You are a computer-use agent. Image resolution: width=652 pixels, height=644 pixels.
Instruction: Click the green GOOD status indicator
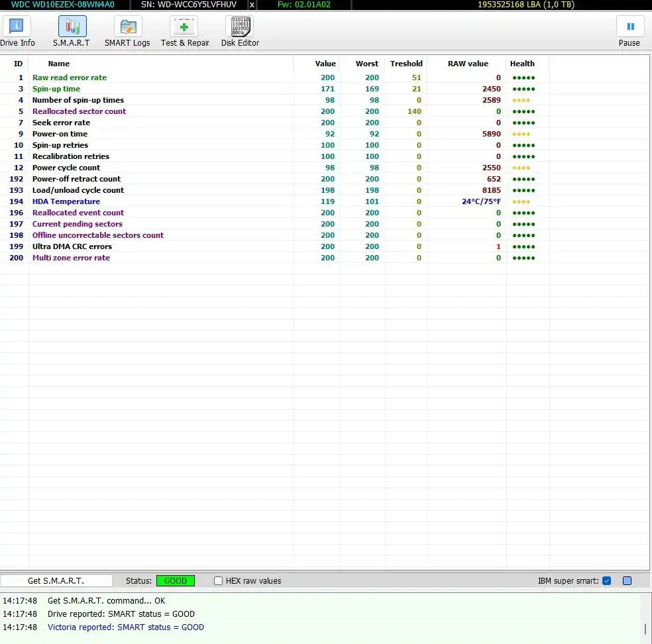[x=176, y=581]
